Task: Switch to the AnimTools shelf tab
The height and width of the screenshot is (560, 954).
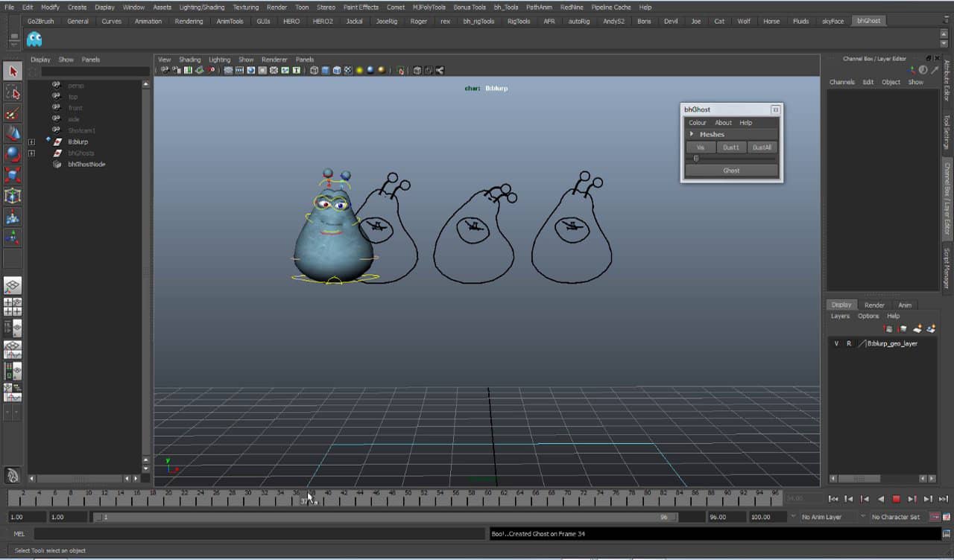Action: tap(230, 21)
